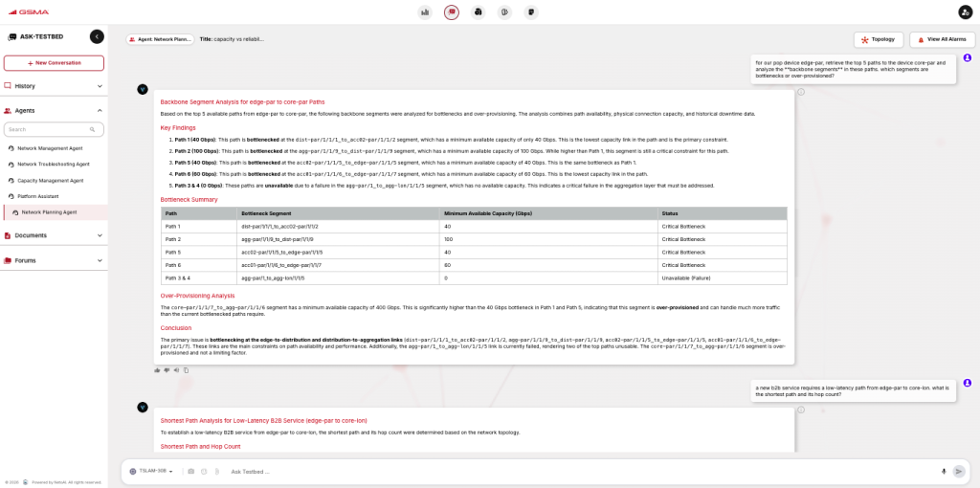Viewport: 980px width, 488px height.
Task: Attach a file with paperclip icon
Action: click(x=216, y=471)
